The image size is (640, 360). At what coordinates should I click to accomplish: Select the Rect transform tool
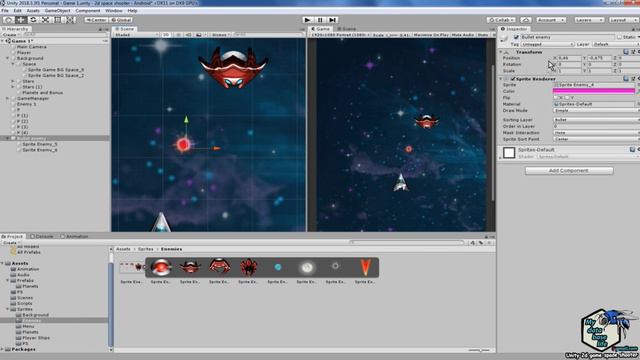(58, 20)
